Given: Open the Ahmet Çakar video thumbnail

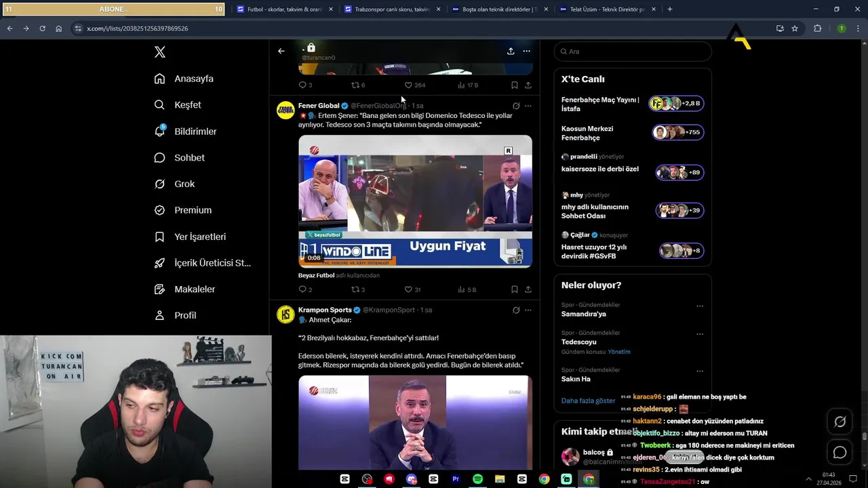Looking at the screenshot, I should coord(415,422).
